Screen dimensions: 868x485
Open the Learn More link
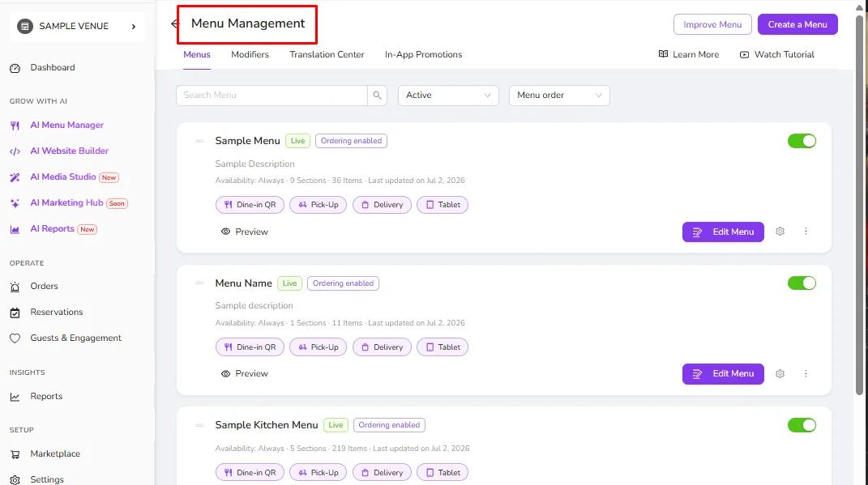pyautogui.click(x=689, y=54)
